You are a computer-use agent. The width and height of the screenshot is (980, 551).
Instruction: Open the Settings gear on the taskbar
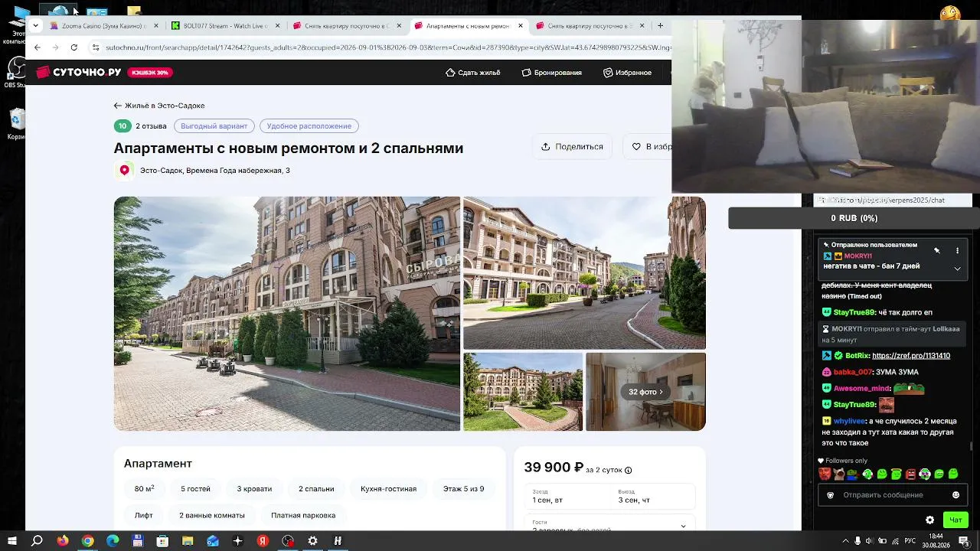(312, 541)
